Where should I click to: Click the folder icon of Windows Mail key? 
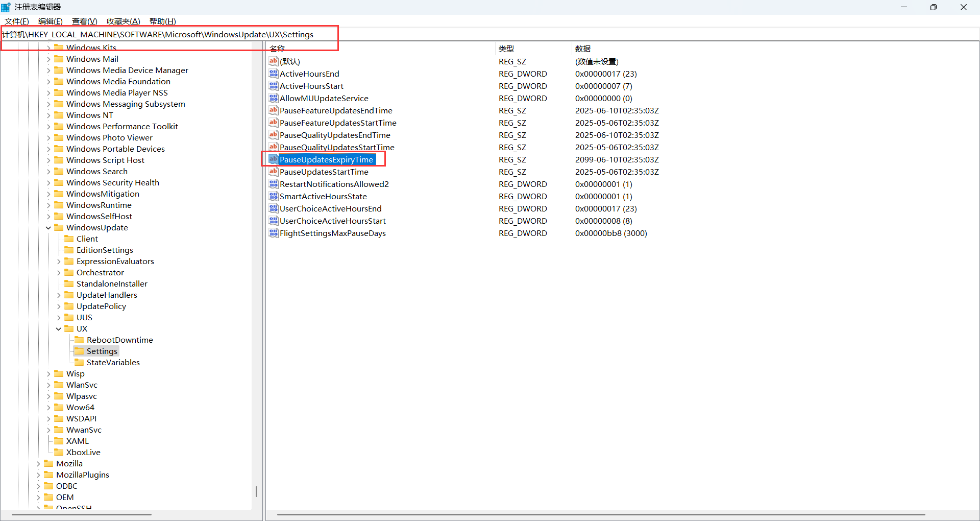(59, 59)
